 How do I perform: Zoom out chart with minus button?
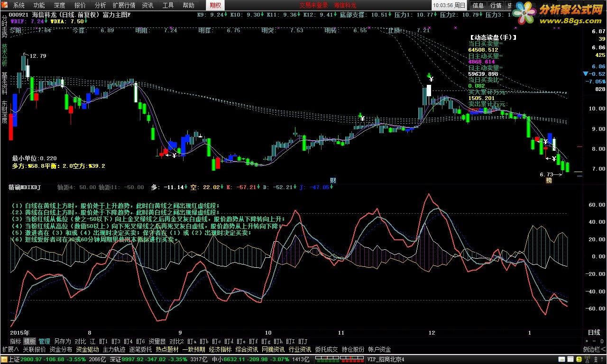(595, 341)
